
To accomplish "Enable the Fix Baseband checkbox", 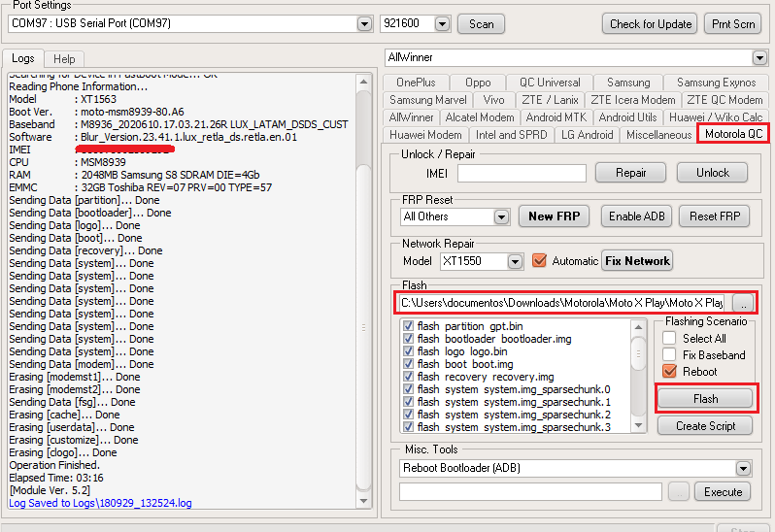I will click(669, 354).
